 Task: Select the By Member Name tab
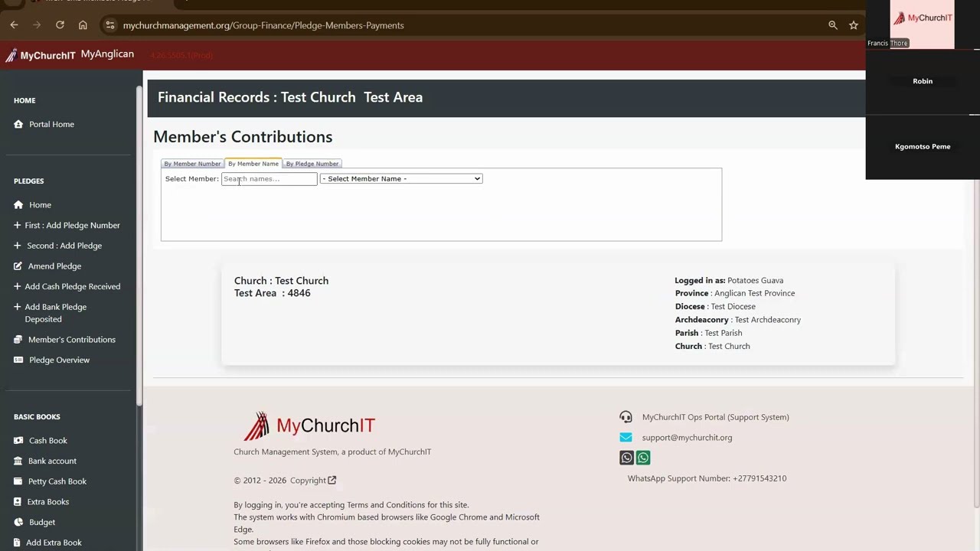[x=253, y=164]
